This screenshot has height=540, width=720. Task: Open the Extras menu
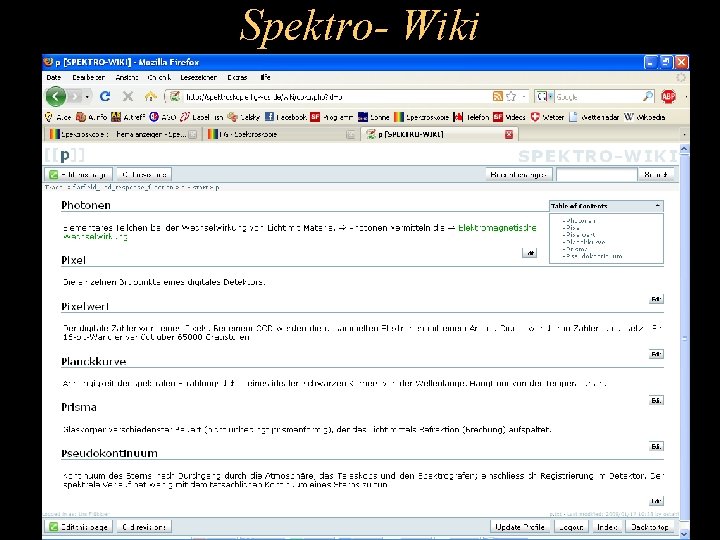click(x=237, y=77)
